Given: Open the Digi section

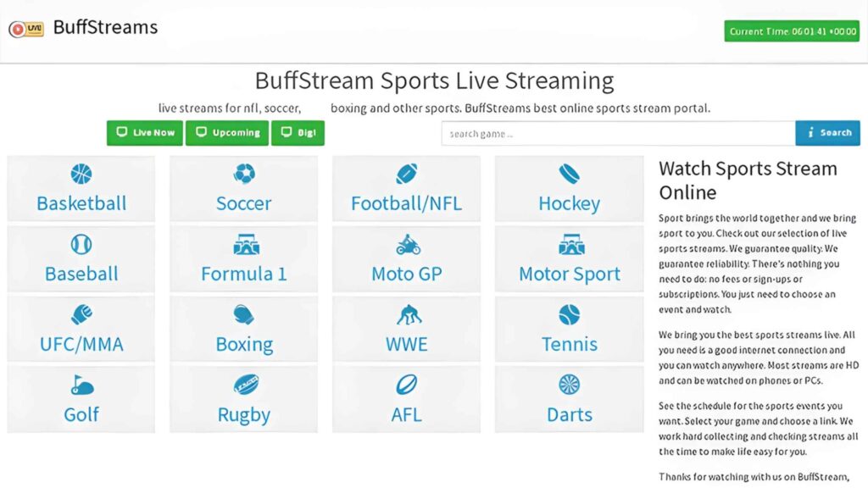Looking at the screenshot, I should click(x=298, y=133).
